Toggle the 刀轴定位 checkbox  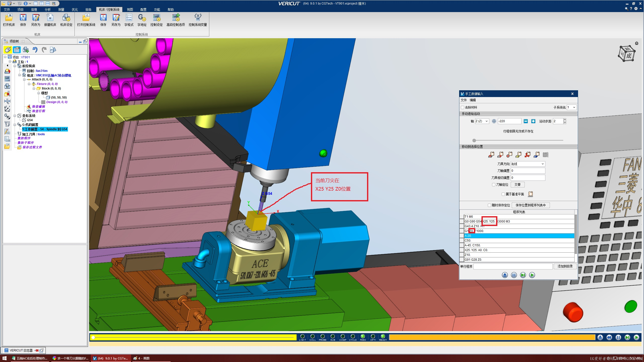click(494, 185)
